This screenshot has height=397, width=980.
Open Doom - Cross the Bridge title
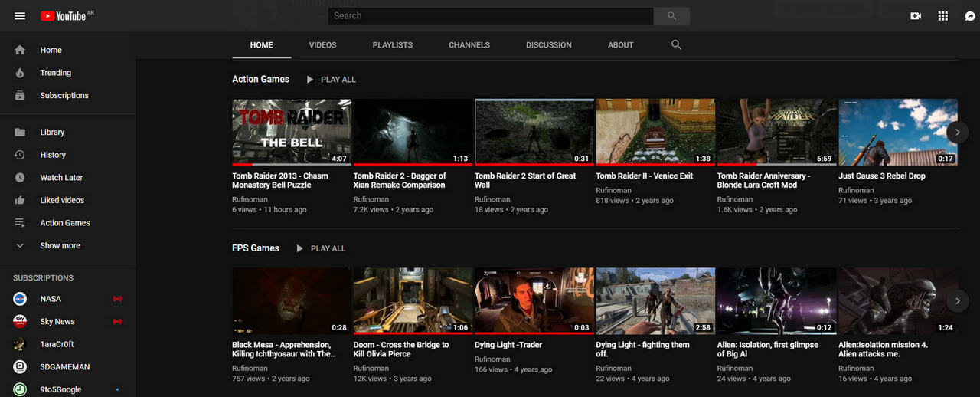tap(401, 349)
